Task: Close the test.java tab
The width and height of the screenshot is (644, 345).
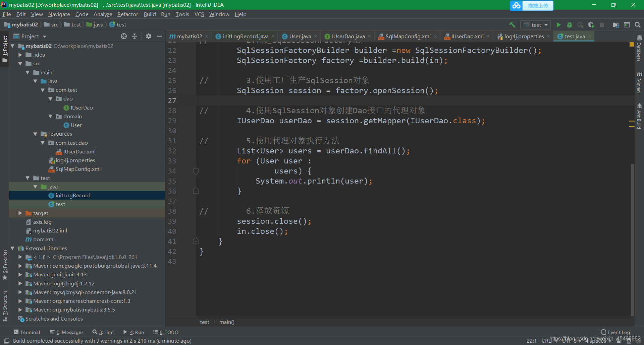Action: (x=590, y=36)
